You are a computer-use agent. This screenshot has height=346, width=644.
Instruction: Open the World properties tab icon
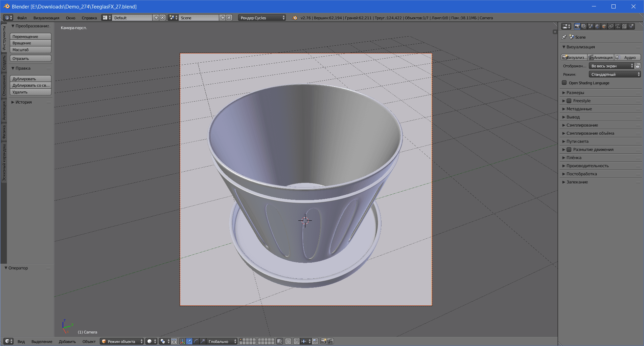coord(597,26)
